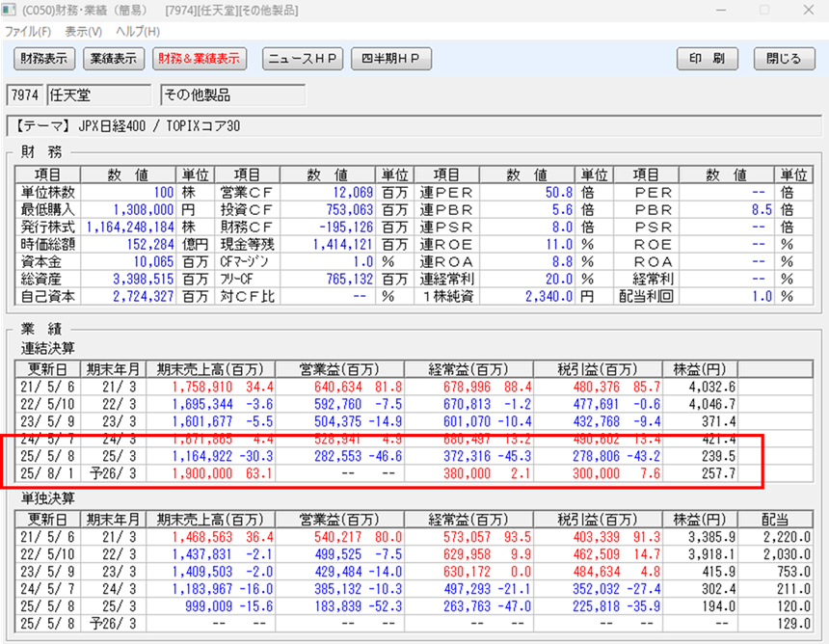Image resolution: width=829 pixels, height=644 pixels.
Task: Select the 総資産 value 3,398,515
Action: pyautogui.click(x=144, y=280)
